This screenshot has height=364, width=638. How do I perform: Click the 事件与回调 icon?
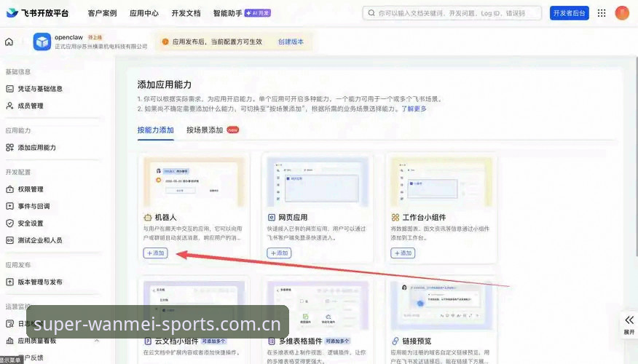[9, 206]
